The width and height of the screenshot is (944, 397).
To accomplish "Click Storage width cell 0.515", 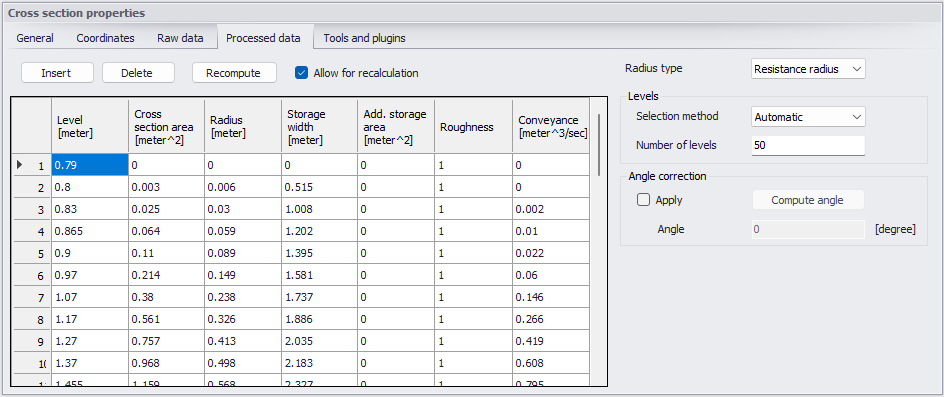I will pyautogui.click(x=319, y=187).
